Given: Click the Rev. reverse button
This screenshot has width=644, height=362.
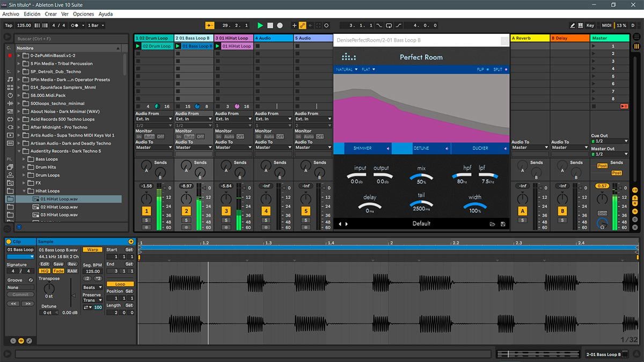Looking at the screenshot, I should click(72, 264).
